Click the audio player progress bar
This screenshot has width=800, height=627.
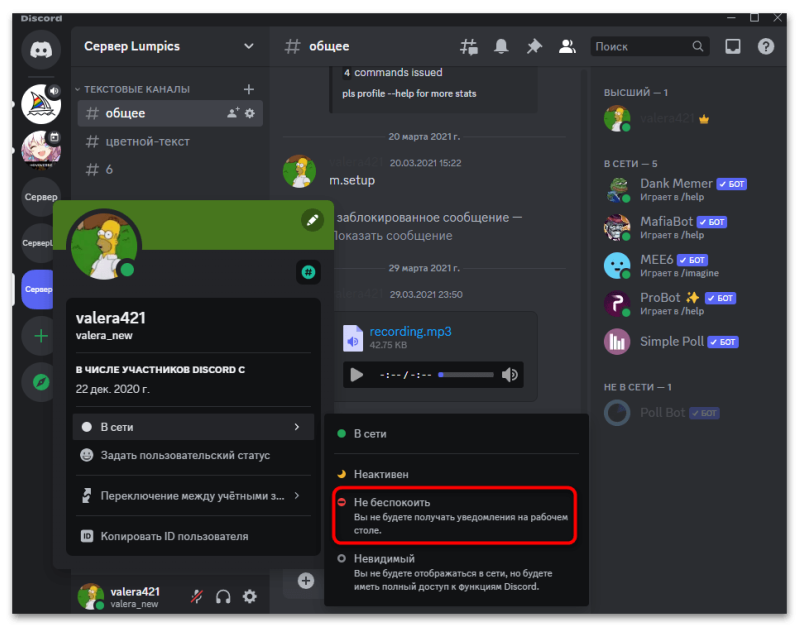pyautogui.click(x=466, y=375)
